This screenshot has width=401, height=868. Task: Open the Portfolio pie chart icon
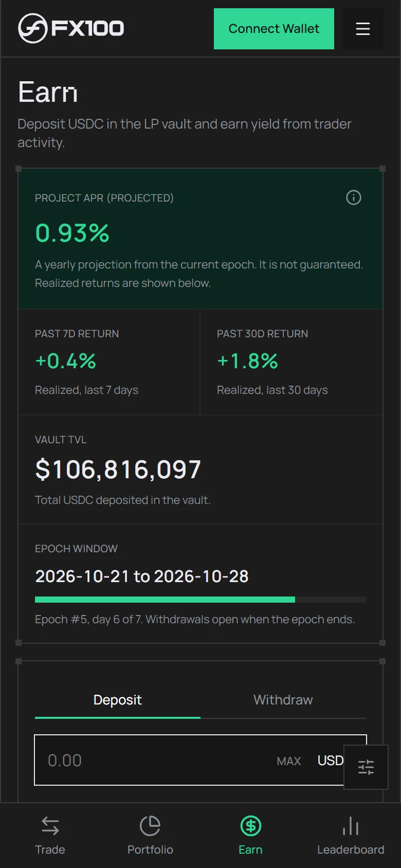point(150,826)
